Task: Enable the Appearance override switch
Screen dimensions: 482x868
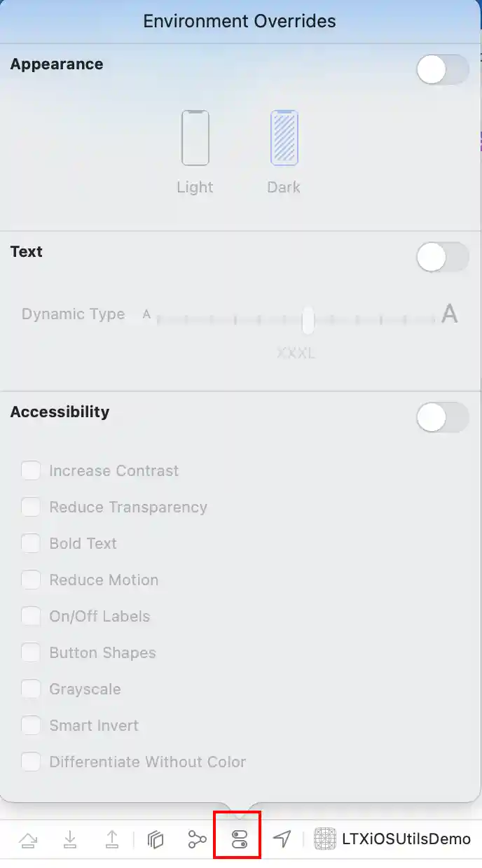Action: 442,70
